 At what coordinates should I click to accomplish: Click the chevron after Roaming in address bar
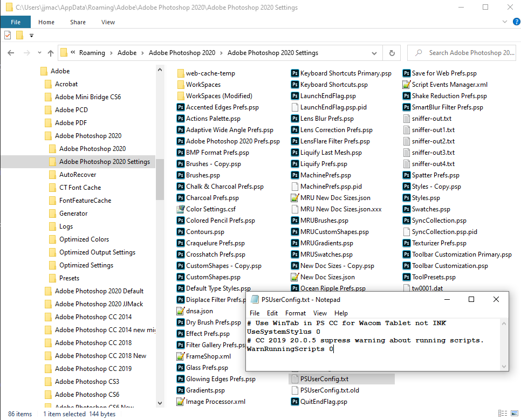coord(111,53)
